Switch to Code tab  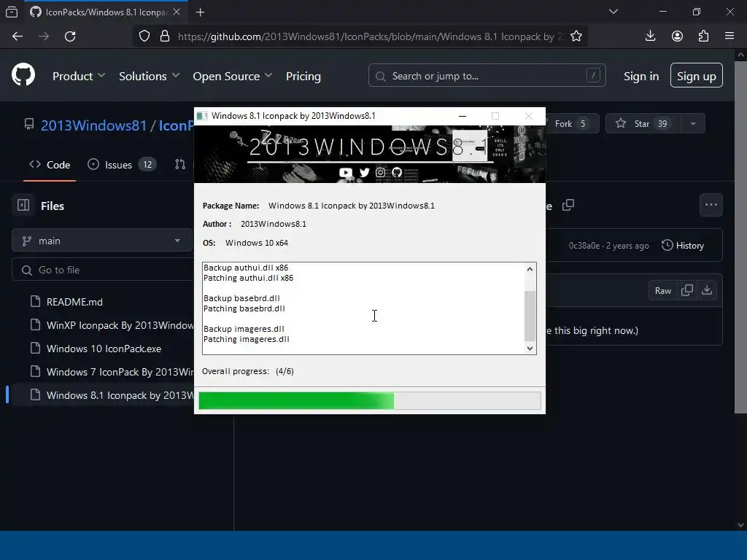point(50,165)
